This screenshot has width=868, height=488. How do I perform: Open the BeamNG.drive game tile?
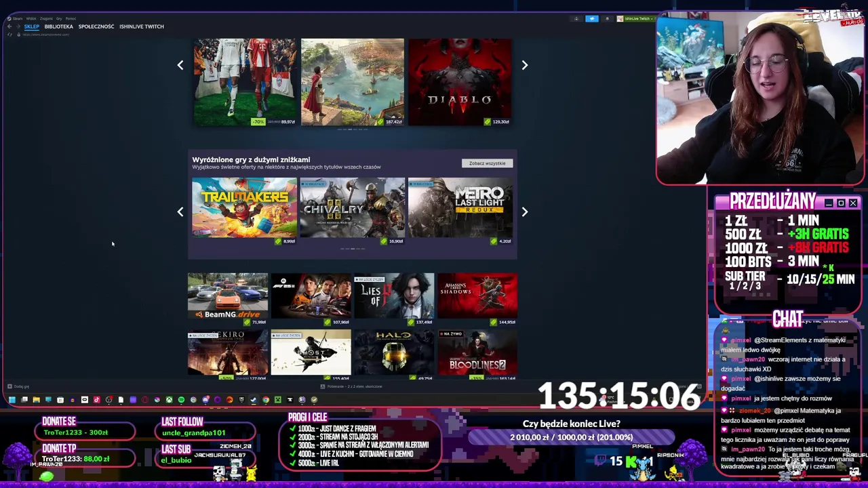pos(228,299)
